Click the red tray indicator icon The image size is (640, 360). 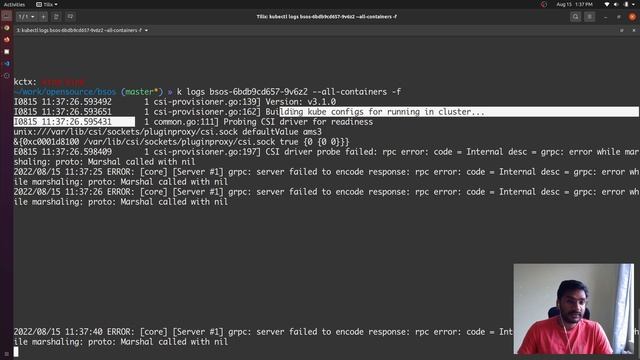click(544, 4)
